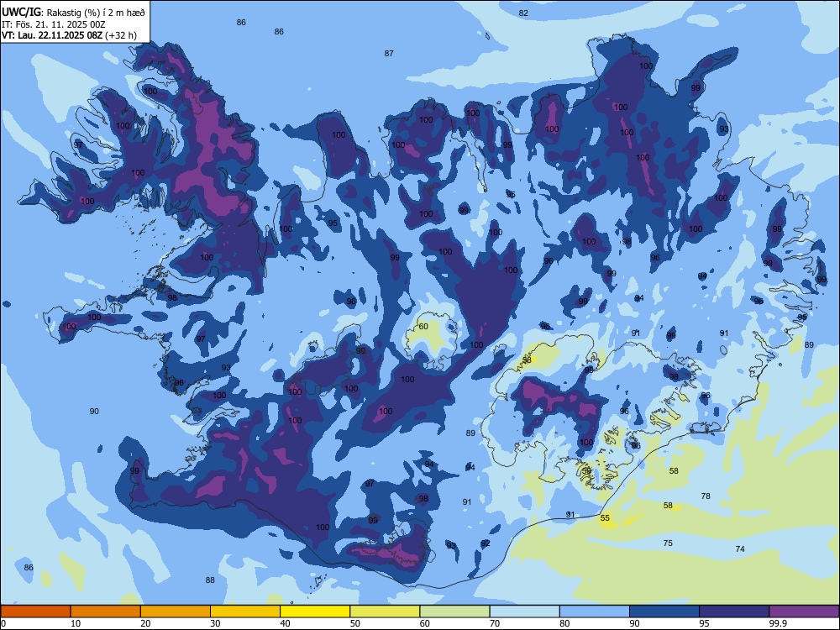Image resolution: width=840 pixels, height=630 pixels.
Task: Pick the pale yellow 50–60 legend swatch
Action: point(385,612)
